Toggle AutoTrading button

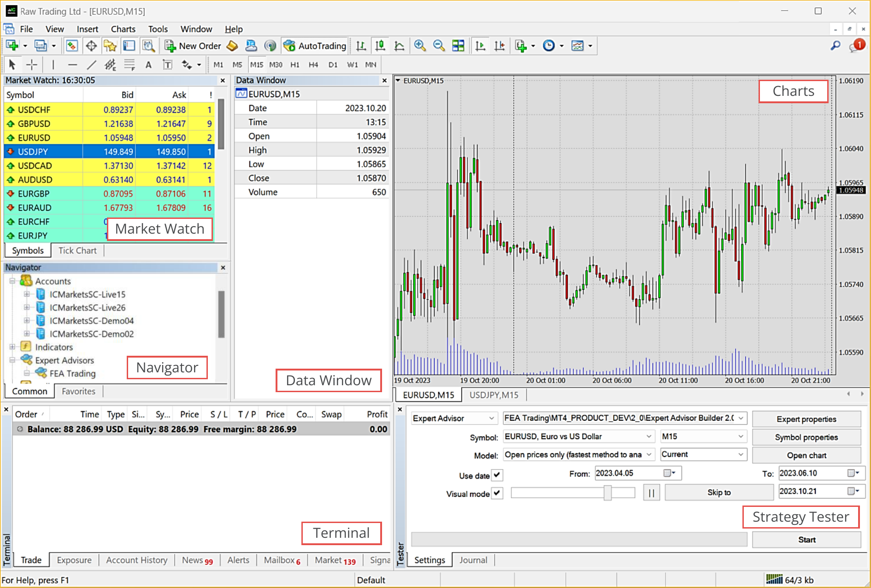(x=315, y=46)
